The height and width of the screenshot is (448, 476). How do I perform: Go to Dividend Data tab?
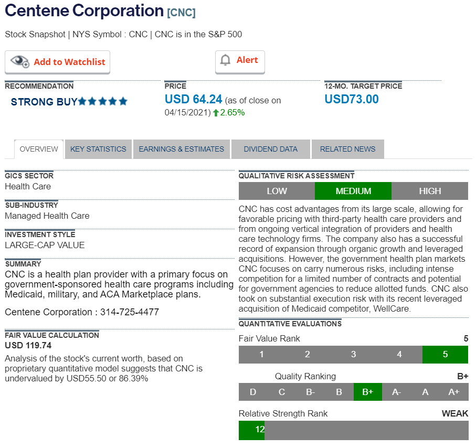pos(270,149)
